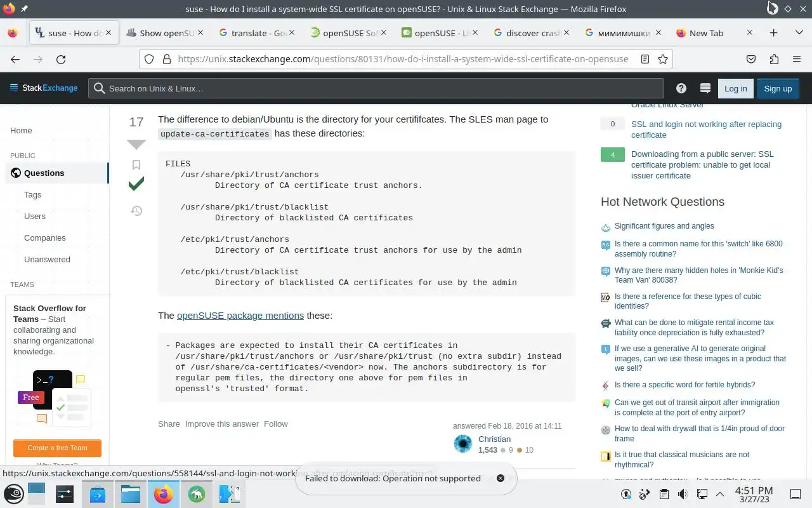The width and height of the screenshot is (812, 508).
Task: Open 'Downloading from a public server' question
Action: pos(702,164)
